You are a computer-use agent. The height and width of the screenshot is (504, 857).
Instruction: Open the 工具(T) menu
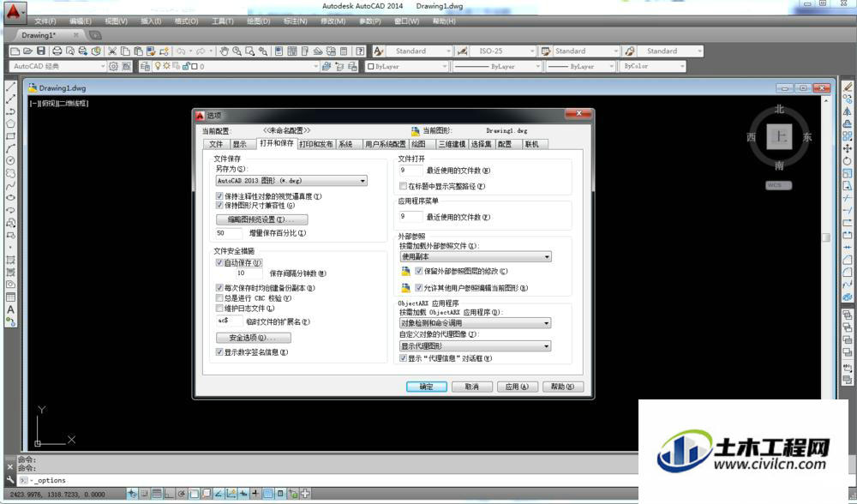click(x=223, y=21)
